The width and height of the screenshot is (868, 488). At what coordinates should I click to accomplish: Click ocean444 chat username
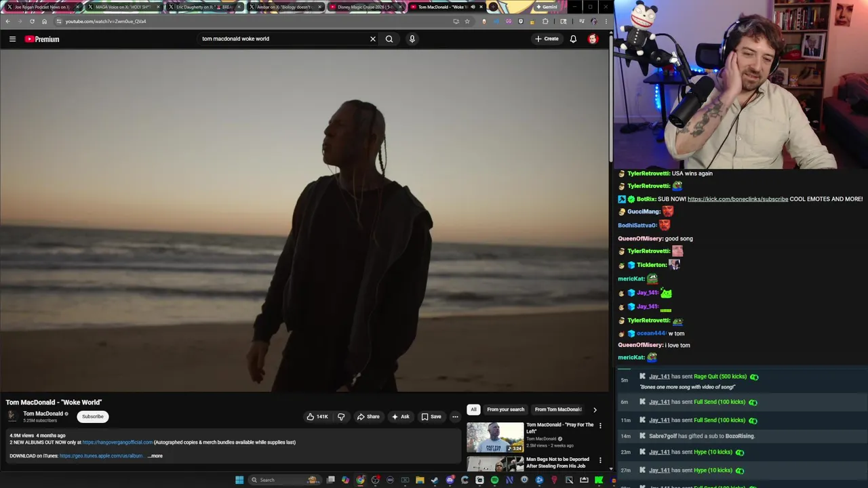(x=651, y=333)
